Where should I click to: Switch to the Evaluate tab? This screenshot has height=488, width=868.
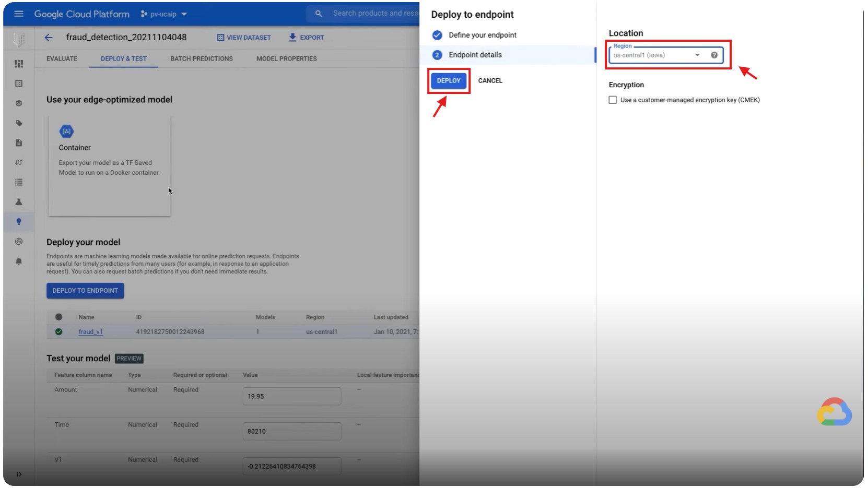tap(62, 59)
